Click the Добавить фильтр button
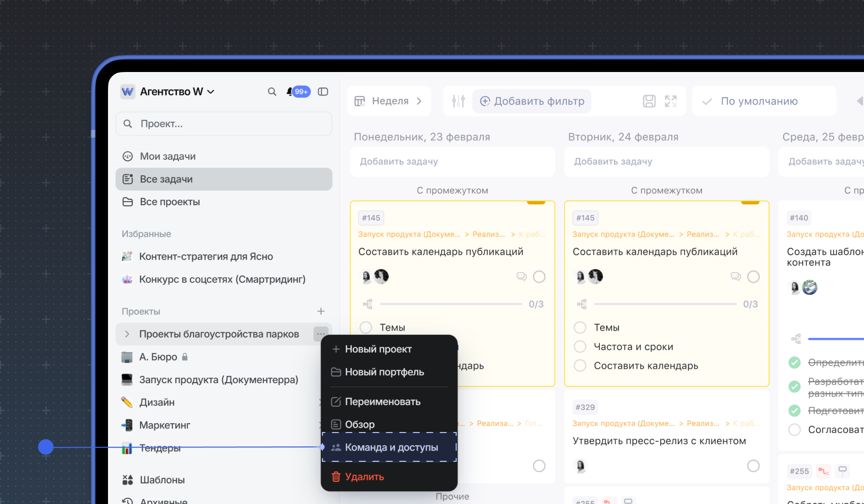Screen dimensions: 864x504 532,101
